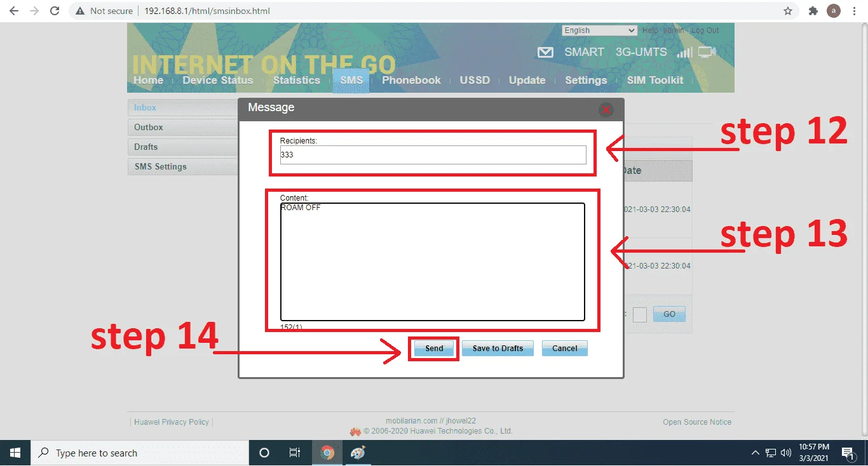868x466 pixels.
Task: Click the GO page button
Action: pyautogui.click(x=669, y=314)
